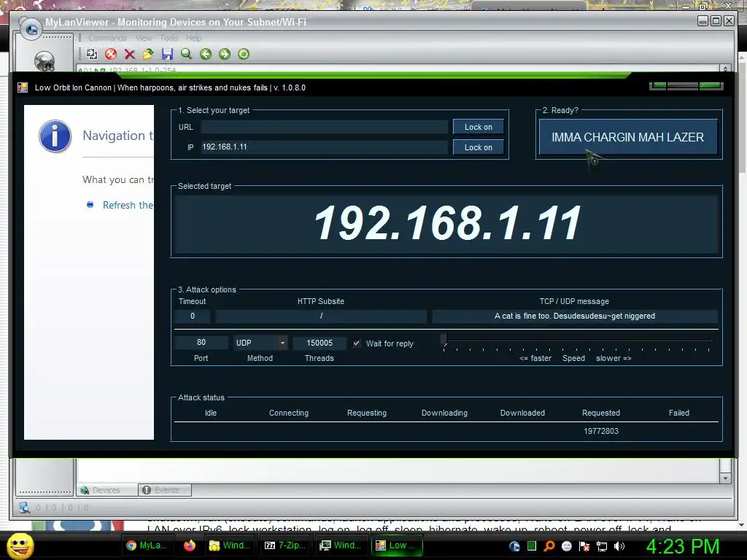Click the orange magnifier tray icon
The width and height of the screenshot is (747, 560).
549,546
